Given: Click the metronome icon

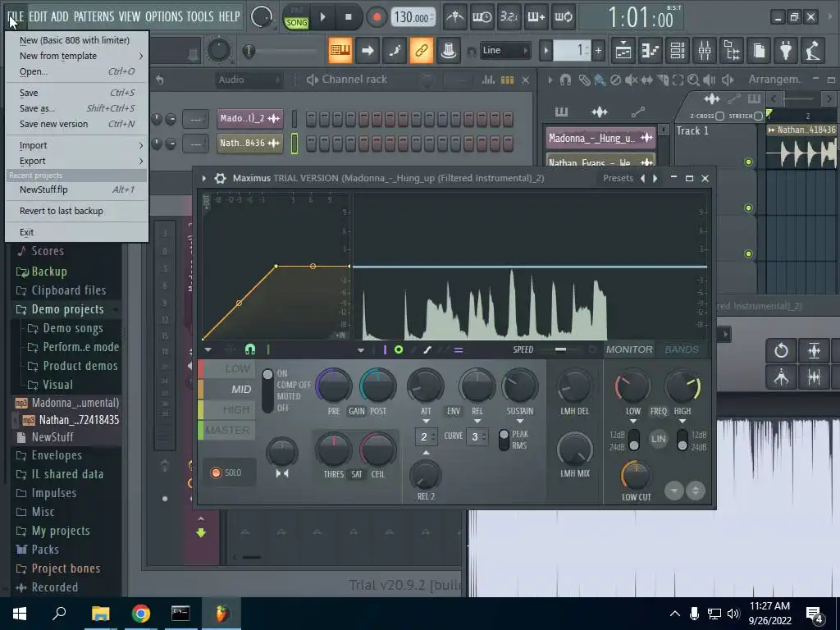Looking at the screenshot, I should tap(455, 17).
